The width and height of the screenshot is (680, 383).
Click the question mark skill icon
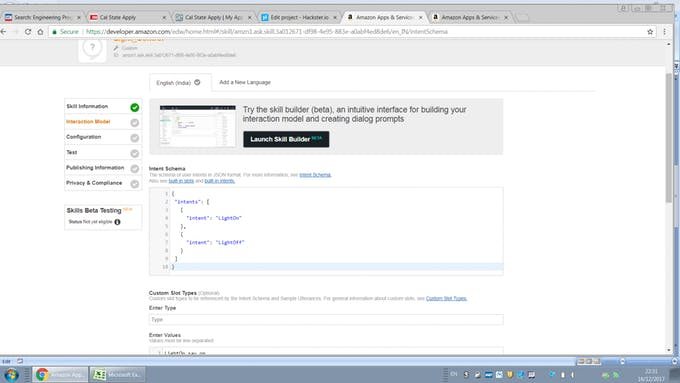pyautogui.click(x=92, y=49)
